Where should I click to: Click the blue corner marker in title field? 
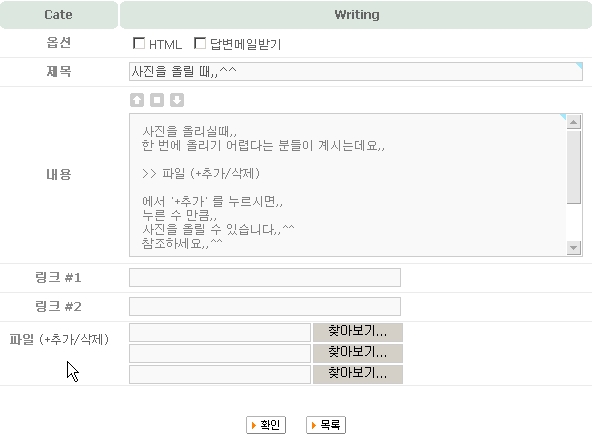click(x=579, y=66)
